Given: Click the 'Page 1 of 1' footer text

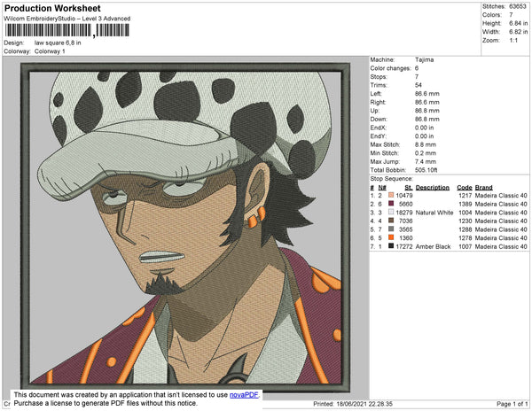Looking at the screenshot, I should 512,404.
